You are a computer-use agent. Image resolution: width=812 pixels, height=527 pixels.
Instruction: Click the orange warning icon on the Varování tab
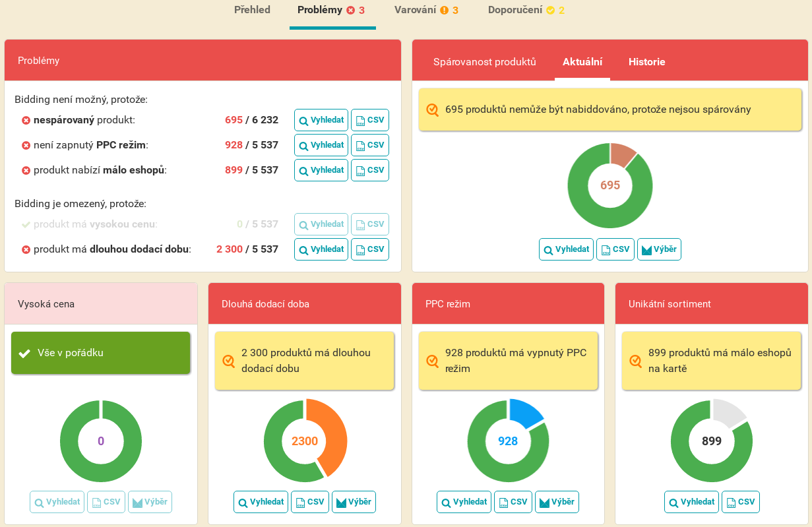[x=444, y=11]
